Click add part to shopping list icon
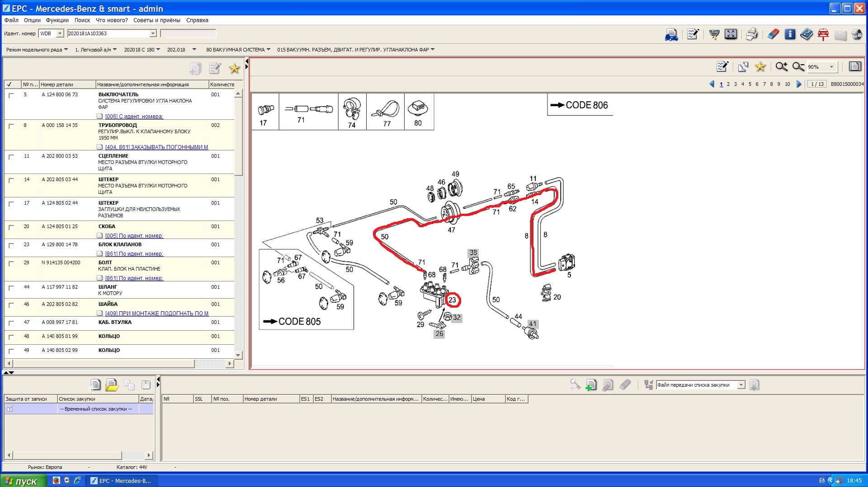 pyautogui.click(x=591, y=385)
